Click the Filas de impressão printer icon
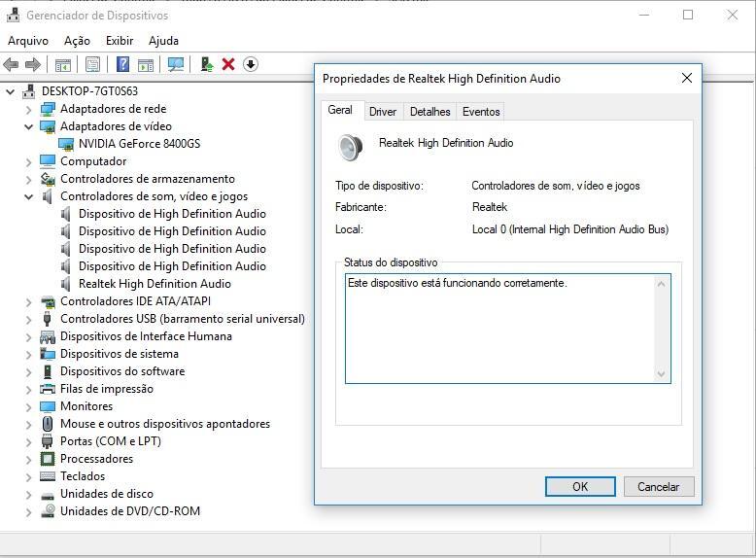This screenshot has width=756, height=558. [48, 389]
